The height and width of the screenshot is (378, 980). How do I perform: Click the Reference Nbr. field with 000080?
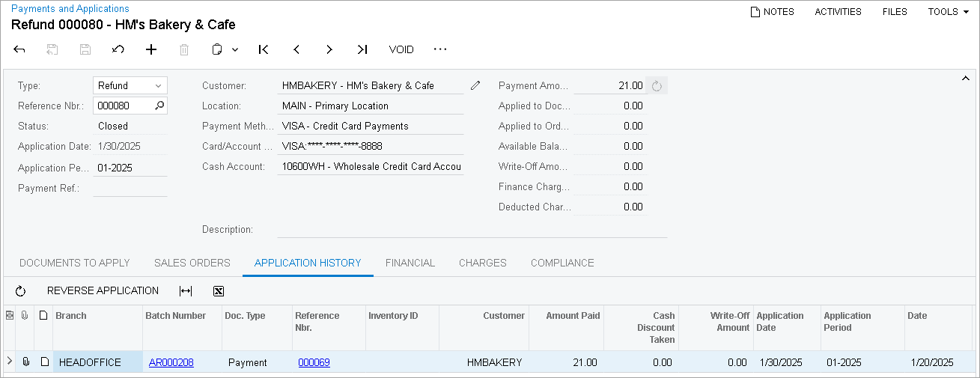pyautogui.click(x=123, y=106)
